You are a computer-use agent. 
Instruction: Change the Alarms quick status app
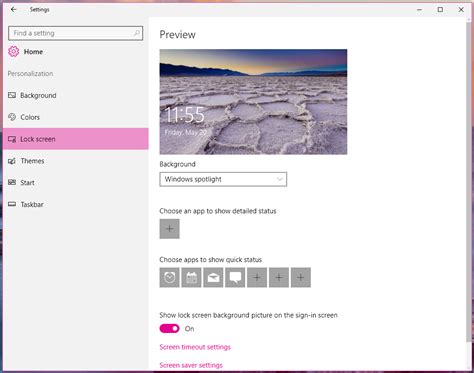(x=169, y=277)
